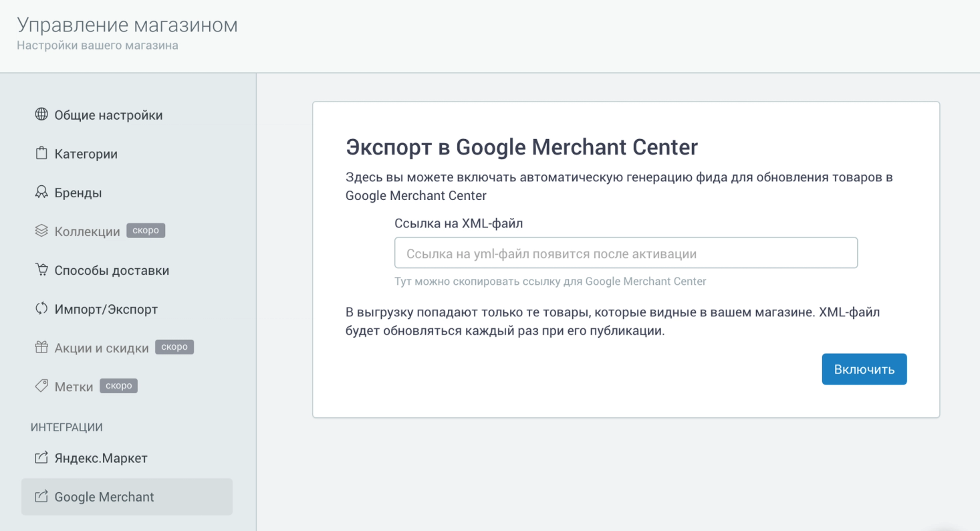This screenshot has width=980, height=531.
Task: Click the globe icon beside Общие настройки
Action: click(41, 114)
